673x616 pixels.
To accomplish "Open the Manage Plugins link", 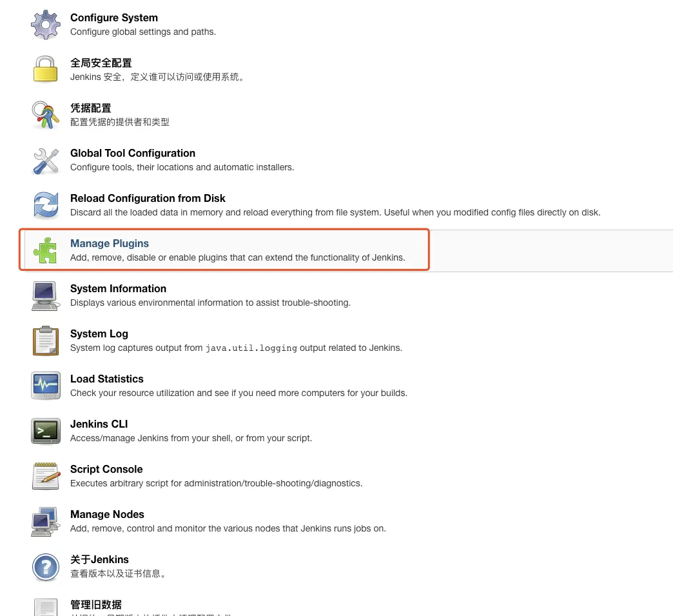I will click(x=110, y=243).
